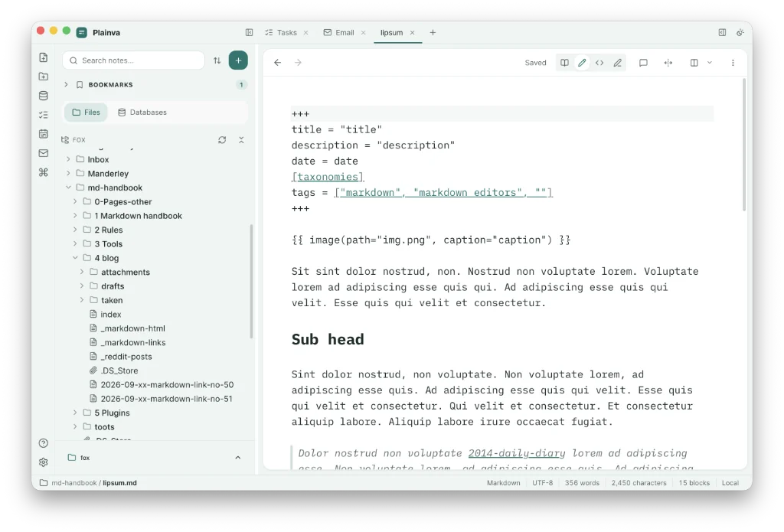
Task: Open the calendar icon in left sidebar
Action: [x=44, y=133]
